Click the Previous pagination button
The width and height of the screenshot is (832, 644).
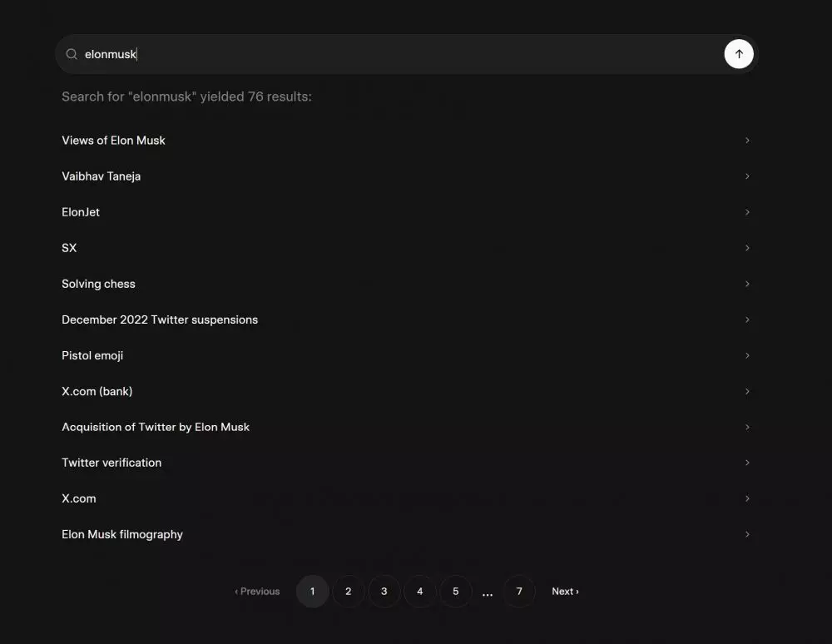click(257, 592)
